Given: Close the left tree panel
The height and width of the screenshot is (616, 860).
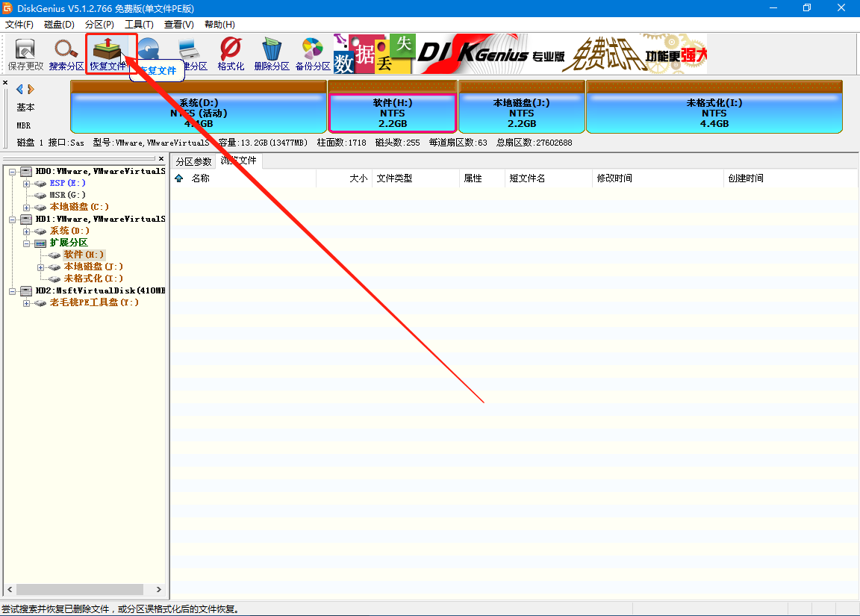Looking at the screenshot, I should [161, 158].
